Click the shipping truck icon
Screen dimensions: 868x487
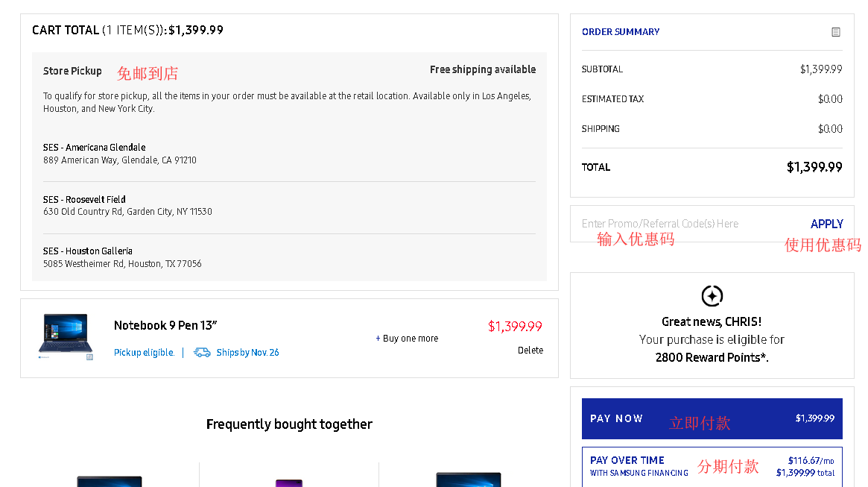click(202, 352)
